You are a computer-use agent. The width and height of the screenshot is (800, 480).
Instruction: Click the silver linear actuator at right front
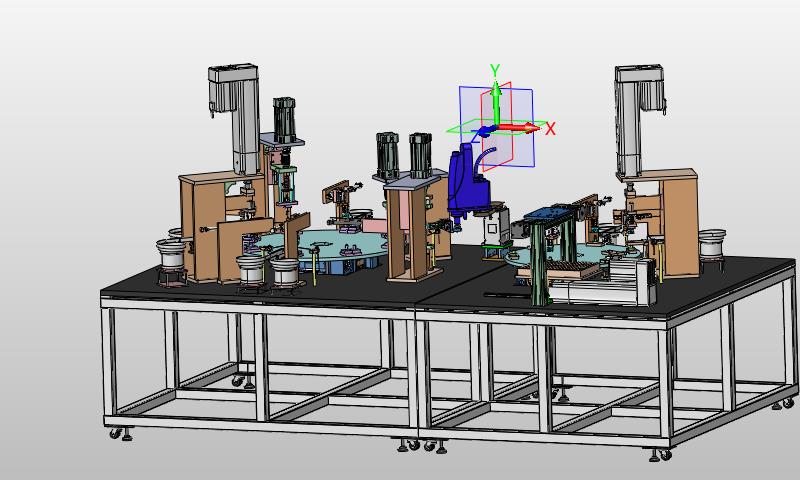(602, 285)
